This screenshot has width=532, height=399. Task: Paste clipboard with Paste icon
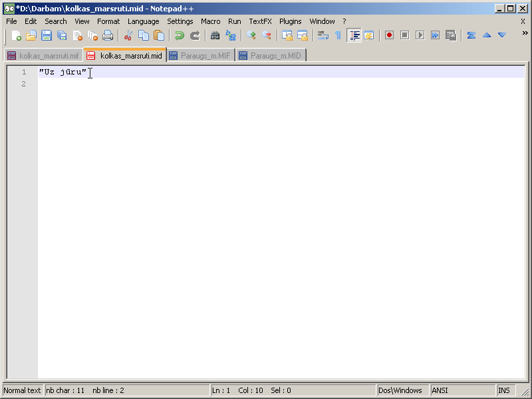tap(159, 35)
